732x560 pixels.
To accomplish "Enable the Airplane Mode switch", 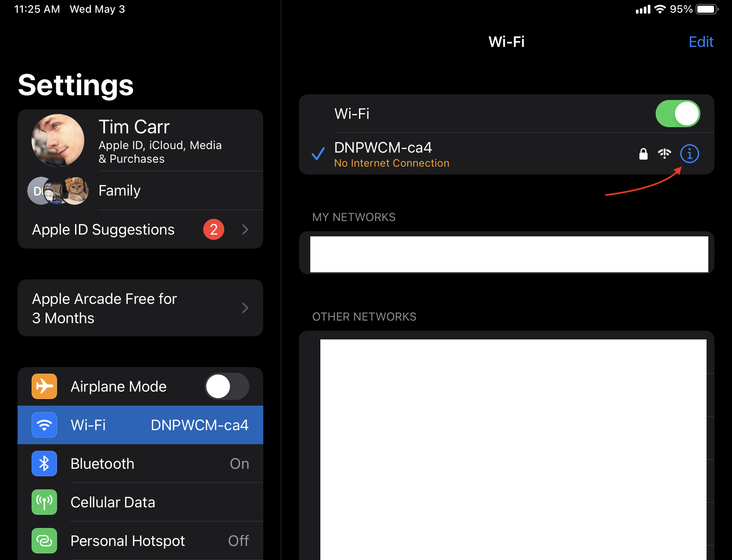I will tap(227, 386).
